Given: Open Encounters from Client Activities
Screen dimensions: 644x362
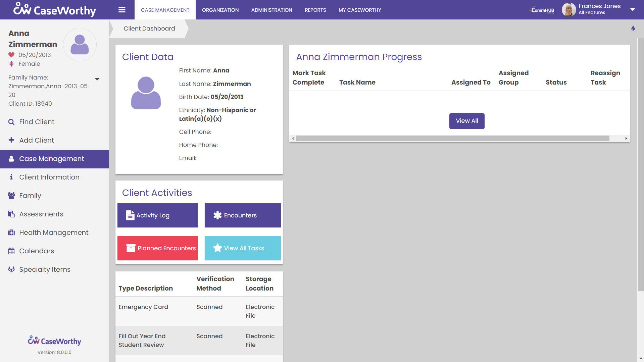Looking at the screenshot, I should 242,215.
